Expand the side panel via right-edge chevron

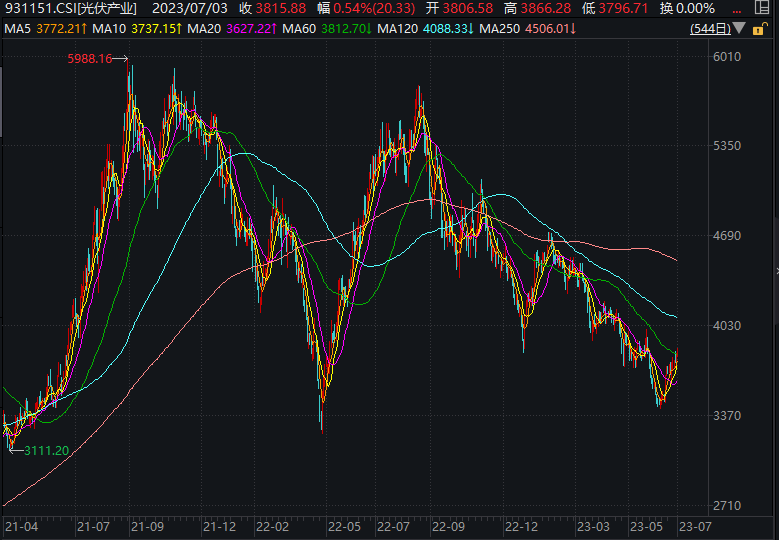tap(777, 271)
